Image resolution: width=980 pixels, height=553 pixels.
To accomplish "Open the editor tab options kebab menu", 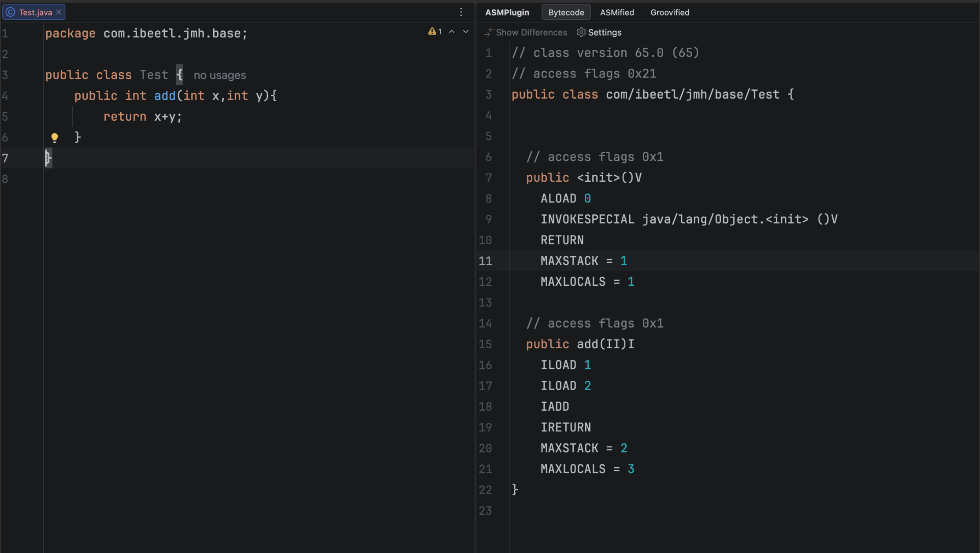I will (461, 12).
